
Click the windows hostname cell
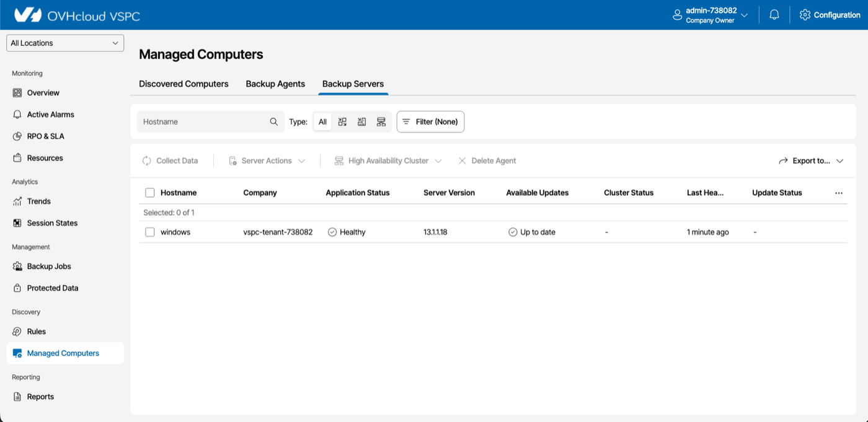pyautogui.click(x=175, y=232)
